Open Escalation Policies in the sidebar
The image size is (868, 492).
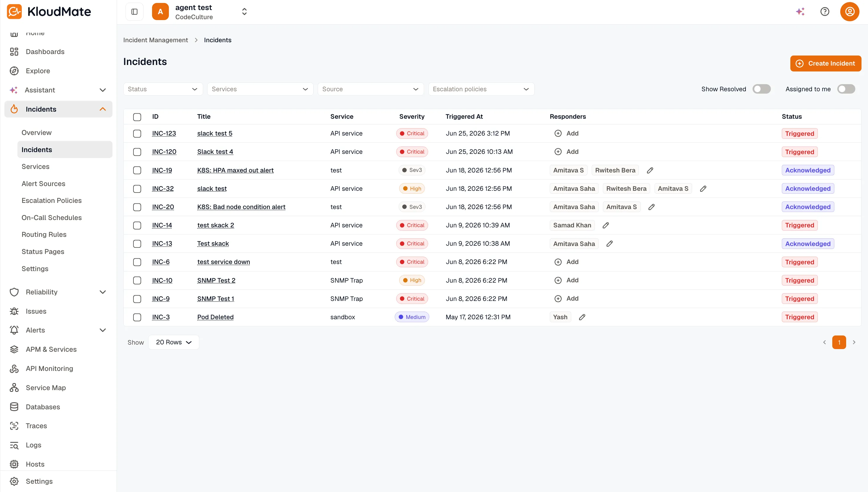pos(52,201)
